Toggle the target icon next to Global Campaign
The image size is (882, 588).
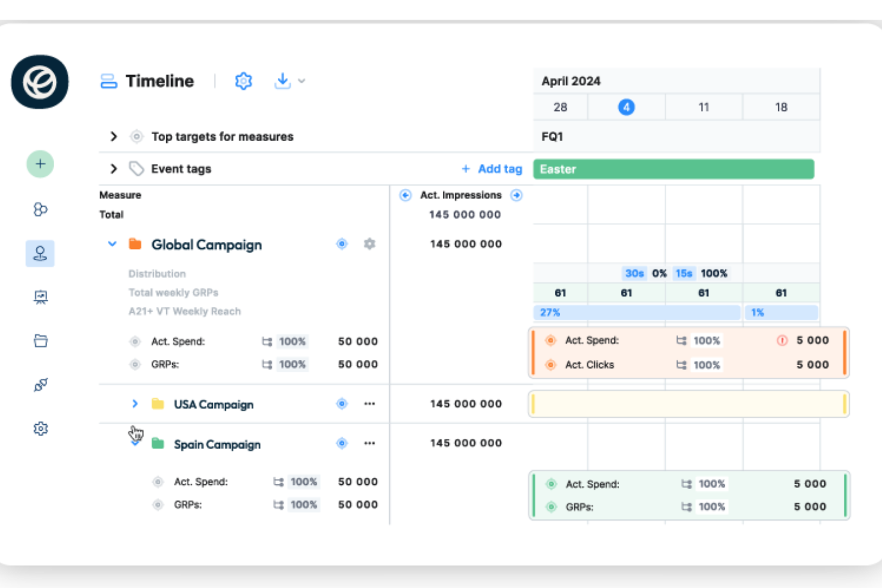click(x=341, y=244)
